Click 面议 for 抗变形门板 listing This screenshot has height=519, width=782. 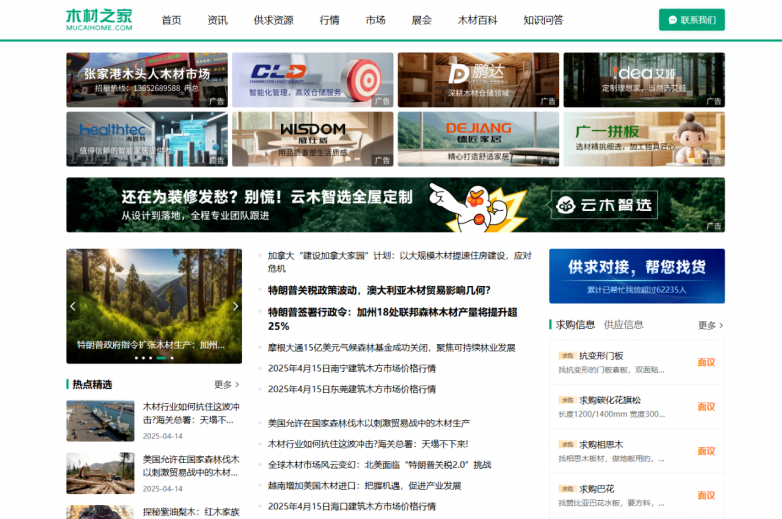click(706, 362)
